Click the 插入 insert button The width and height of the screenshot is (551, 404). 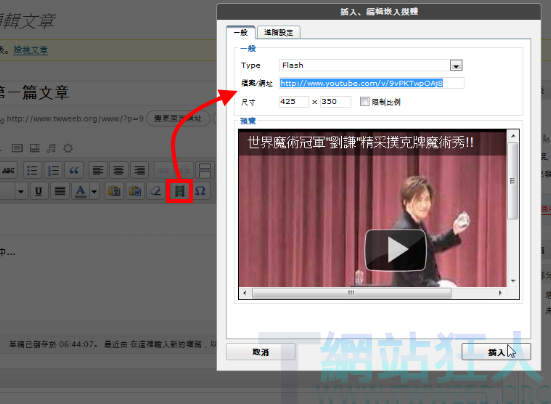496,352
